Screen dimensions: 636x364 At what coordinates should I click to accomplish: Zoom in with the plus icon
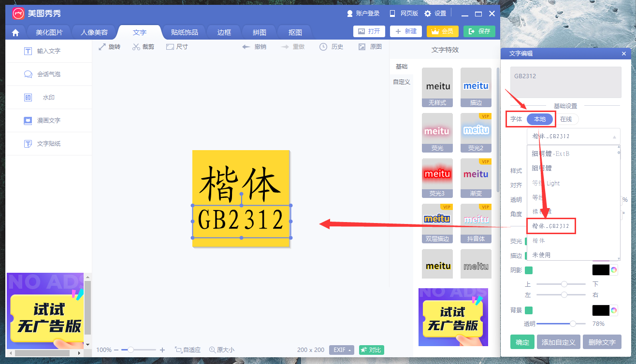(162, 350)
